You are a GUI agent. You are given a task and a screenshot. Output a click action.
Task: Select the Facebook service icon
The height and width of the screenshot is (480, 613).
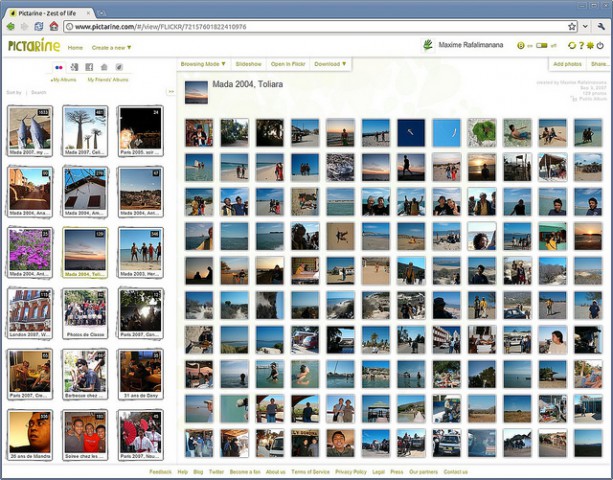pos(88,67)
